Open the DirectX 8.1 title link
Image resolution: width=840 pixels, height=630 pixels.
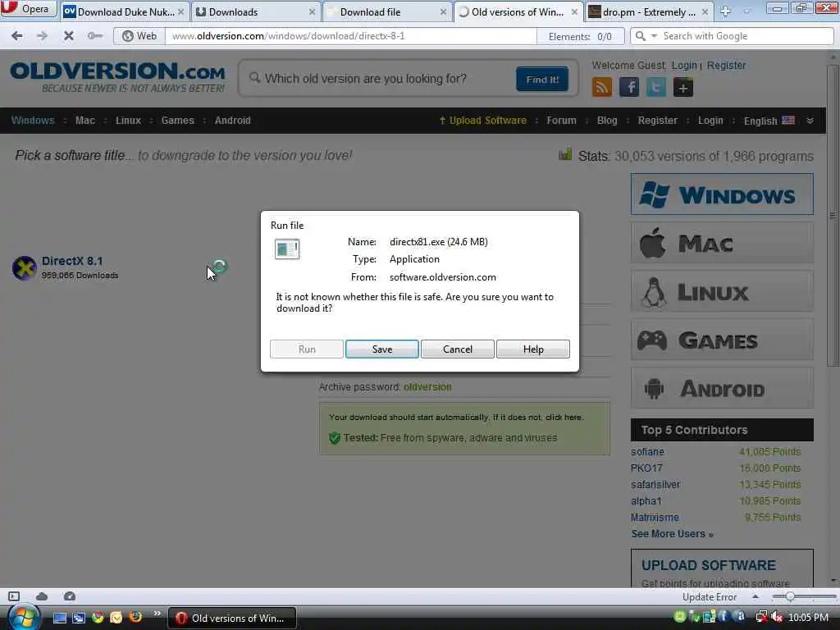coord(72,261)
